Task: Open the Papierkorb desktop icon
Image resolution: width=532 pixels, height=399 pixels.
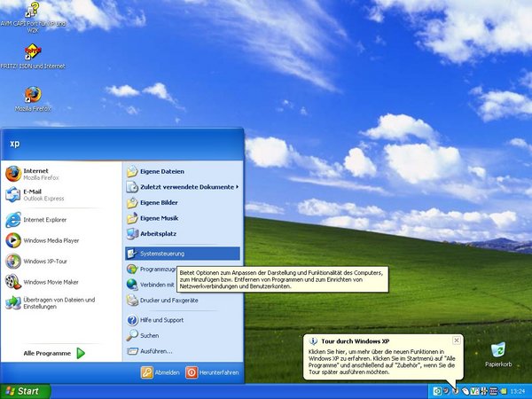Action: click(x=497, y=352)
